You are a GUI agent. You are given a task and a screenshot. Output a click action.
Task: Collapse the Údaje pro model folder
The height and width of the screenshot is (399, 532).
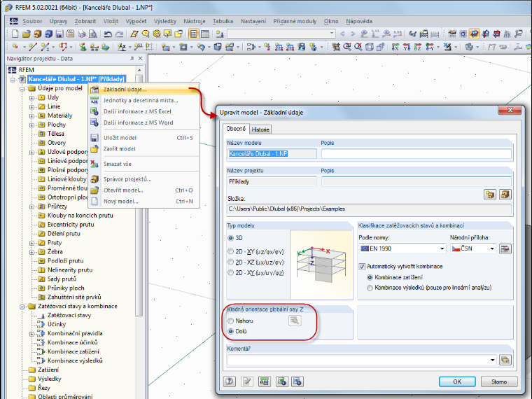22,89
